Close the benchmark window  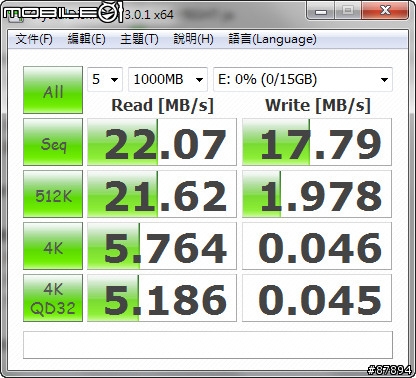pyautogui.click(x=385, y=11)
